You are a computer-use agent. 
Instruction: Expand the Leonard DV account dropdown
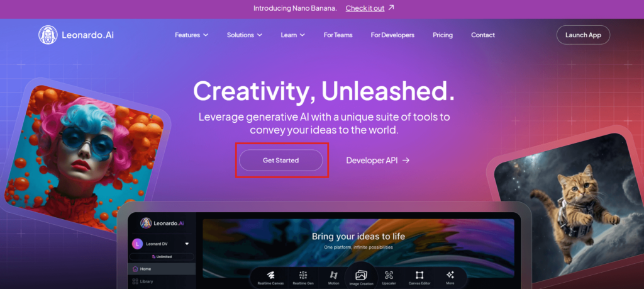(187, 244)
